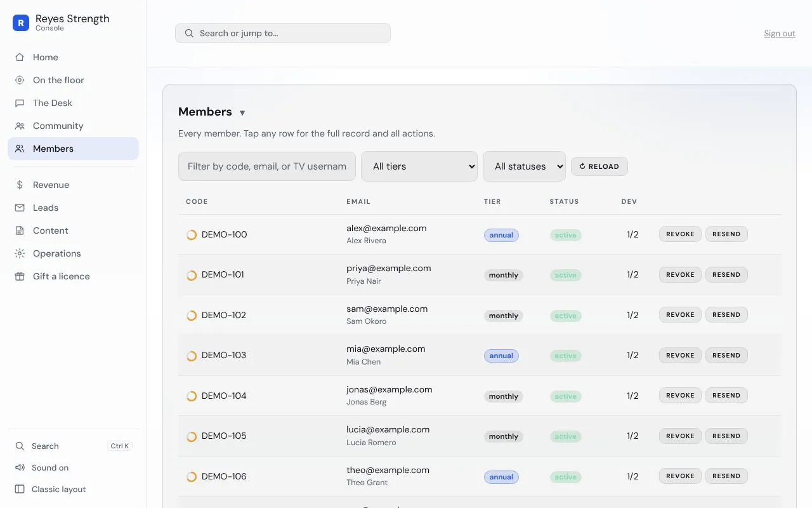Screen dimensions: 812x508
Task: Focus the filter by code or email field
Action: tap(267, 166)
